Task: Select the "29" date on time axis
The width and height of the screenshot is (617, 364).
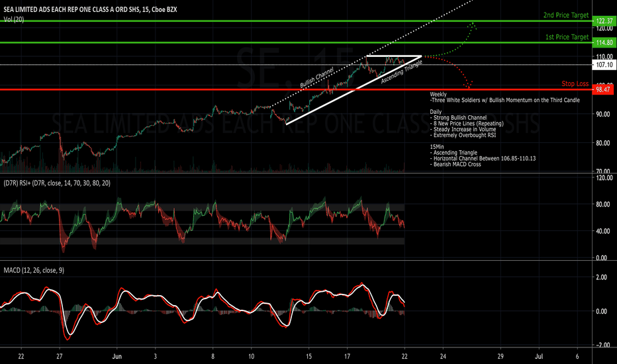Action: 500,357
